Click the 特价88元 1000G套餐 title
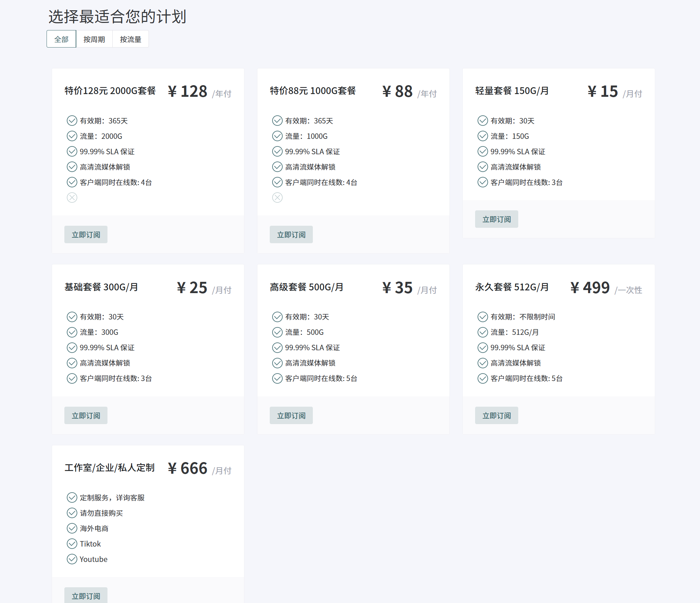The image size is (700, 603). click(x=313, y=91)
